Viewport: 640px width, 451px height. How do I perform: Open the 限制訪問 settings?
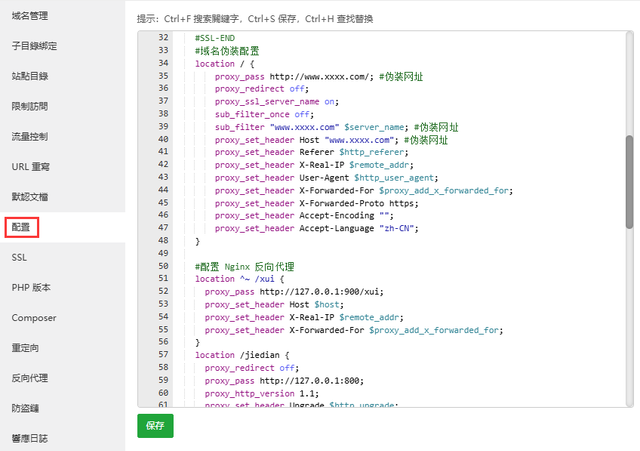click(30, 106)
